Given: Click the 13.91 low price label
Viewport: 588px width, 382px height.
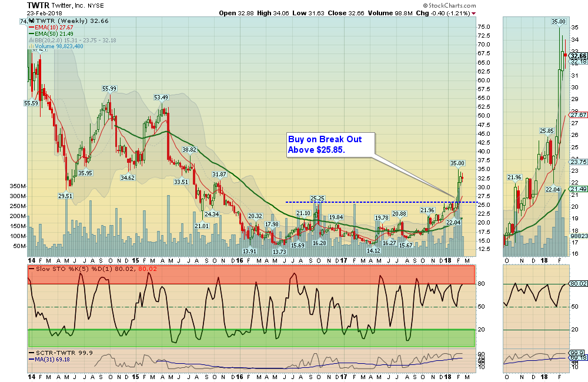Looking at the screenshot, I should pos(249,251).
